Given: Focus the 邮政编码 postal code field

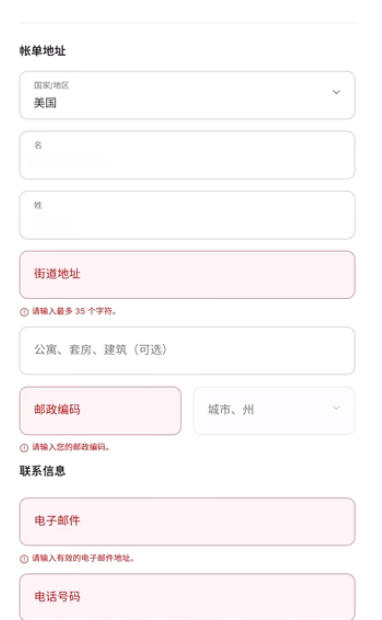Looking at the screenshot, I should tap(100, 411).
